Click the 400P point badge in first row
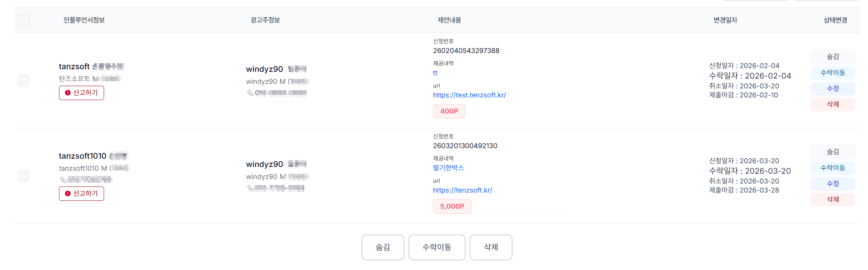868x270 pixels. (449, 111)
